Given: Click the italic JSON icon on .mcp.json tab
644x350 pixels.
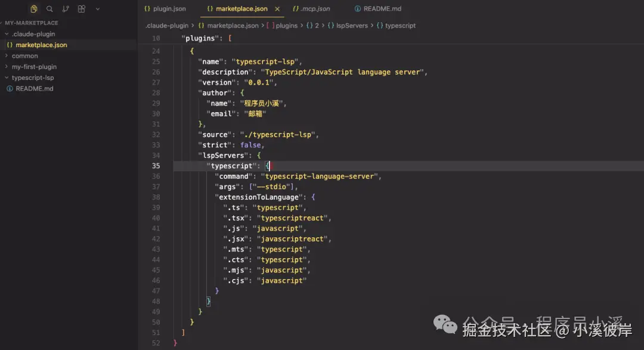Looking at the screenshot, I should pyautogui.click(x=295, y=9).
